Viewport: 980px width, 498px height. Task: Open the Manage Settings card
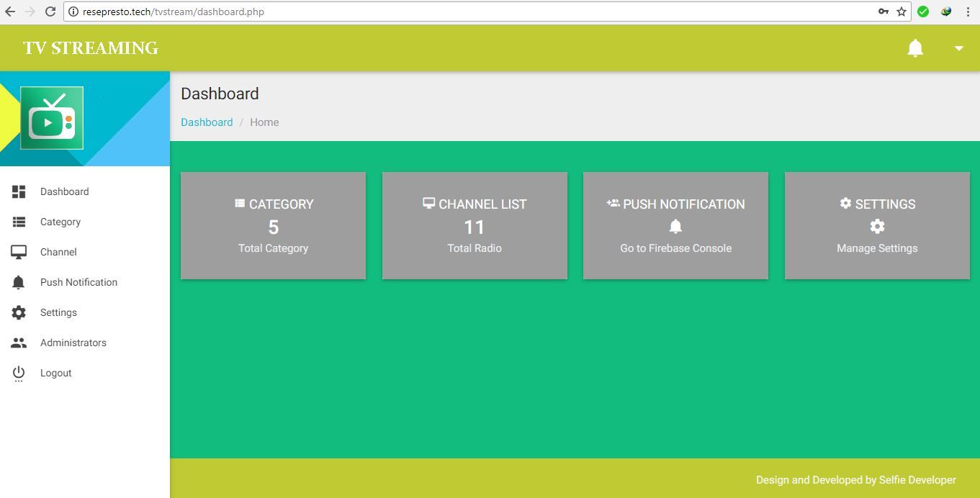click(x=877, y=225)
